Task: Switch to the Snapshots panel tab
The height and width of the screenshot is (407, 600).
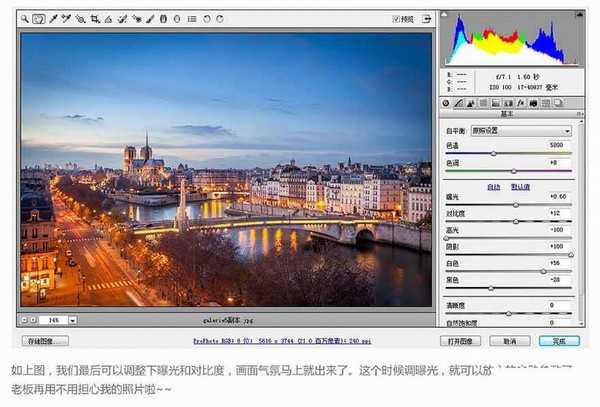Action: tap(559, 103)
